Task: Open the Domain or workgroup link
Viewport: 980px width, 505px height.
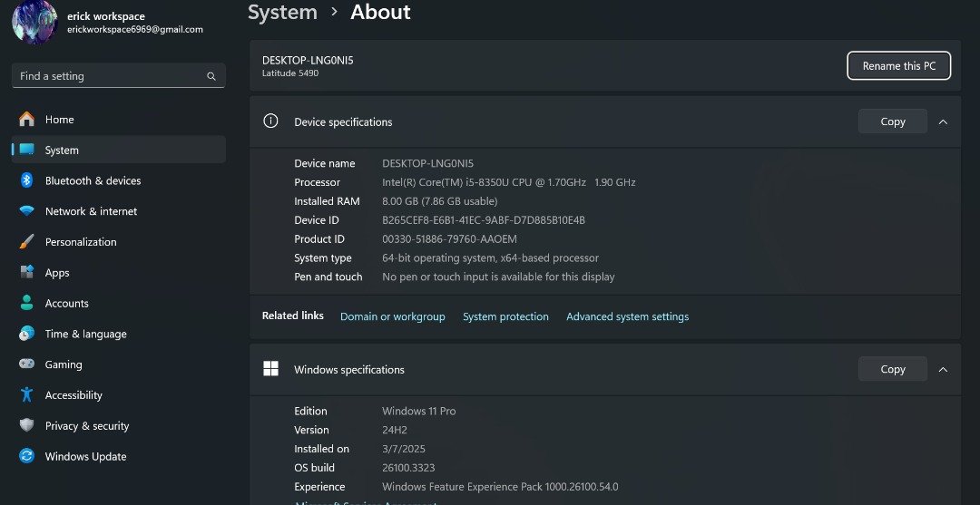Action: coord(393,316)
